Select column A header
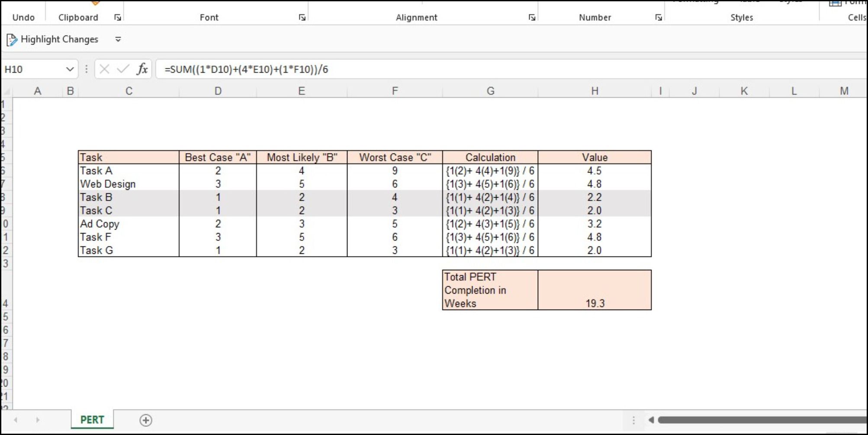Screen dimensions: 868x435 pos(38,91)
